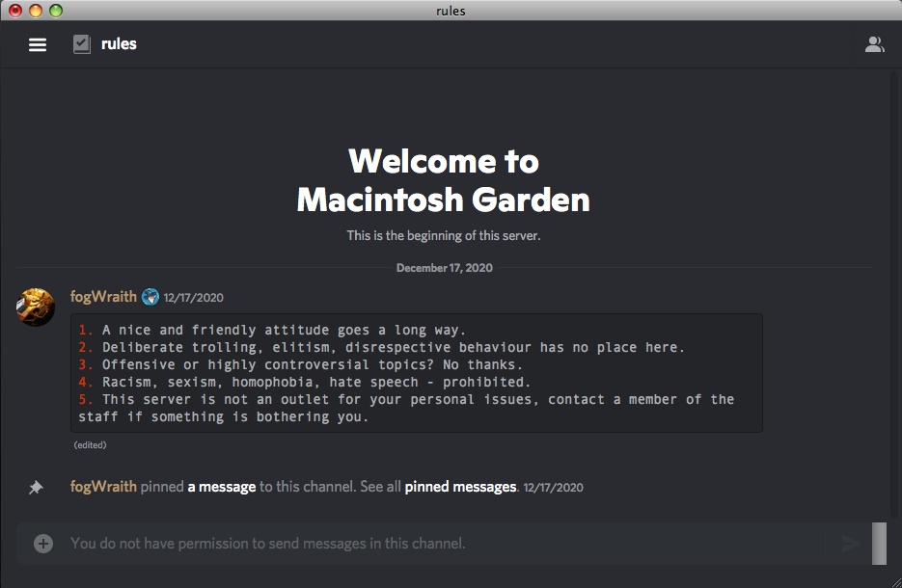The height and width of the screenshot is (588, 902).
Task: Click the rules channel title in the header
Action: 119,44
